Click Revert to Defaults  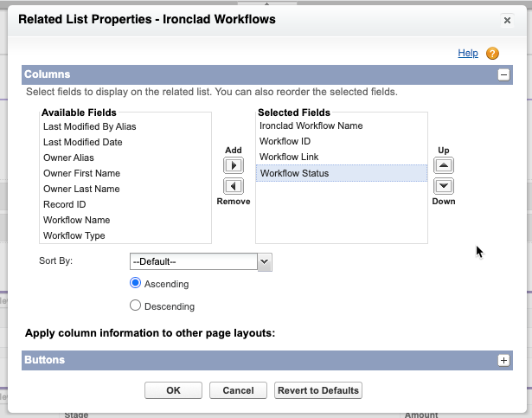318,390
